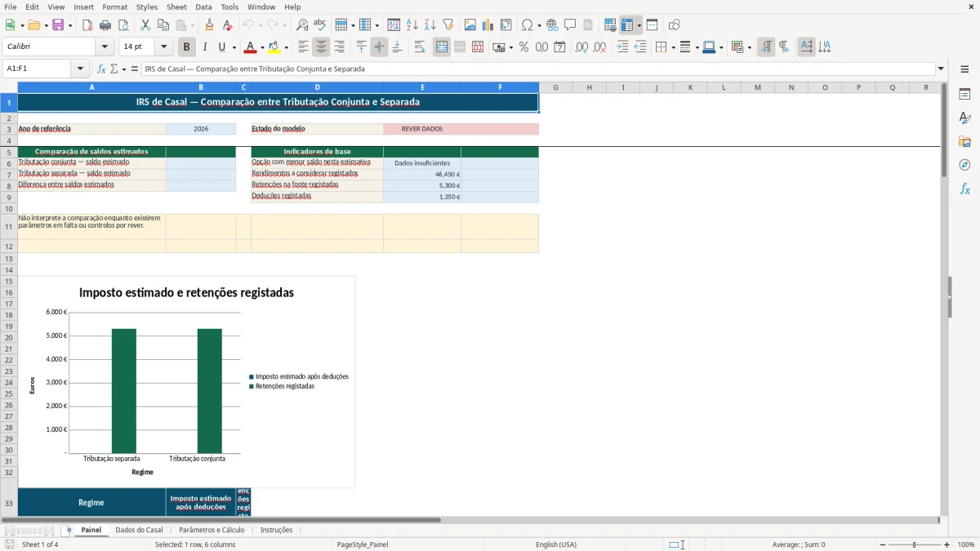Insert a special character (Omega)
The width and height of the screenshot is (980, 551).
click(527, 25)
